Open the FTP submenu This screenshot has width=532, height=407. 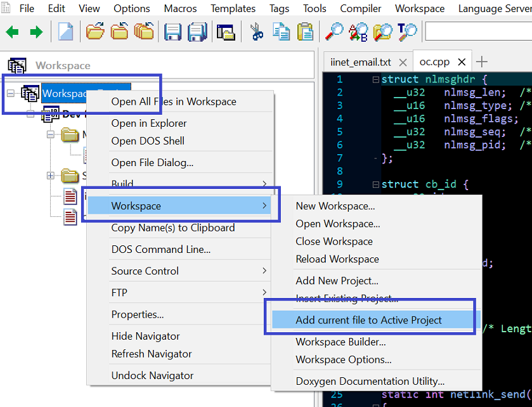click(x=179, y=292)
